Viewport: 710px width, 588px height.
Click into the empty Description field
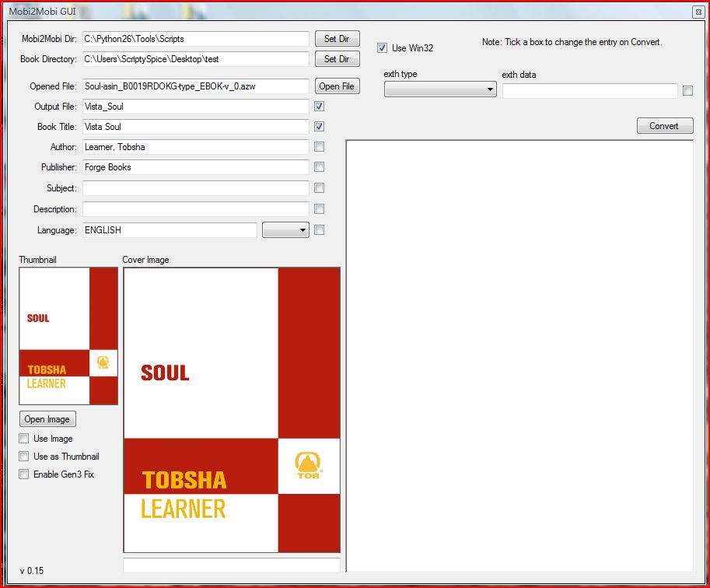[x=195, y=209]
